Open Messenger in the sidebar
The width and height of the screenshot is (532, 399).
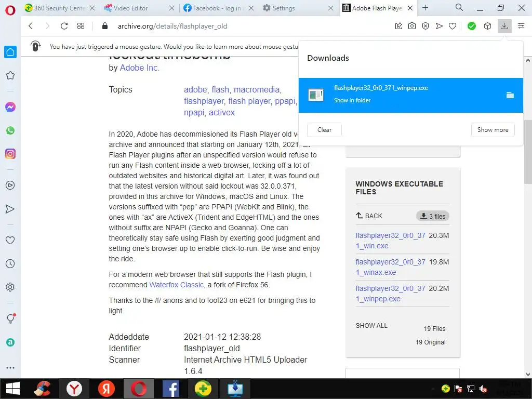point(10,107)
